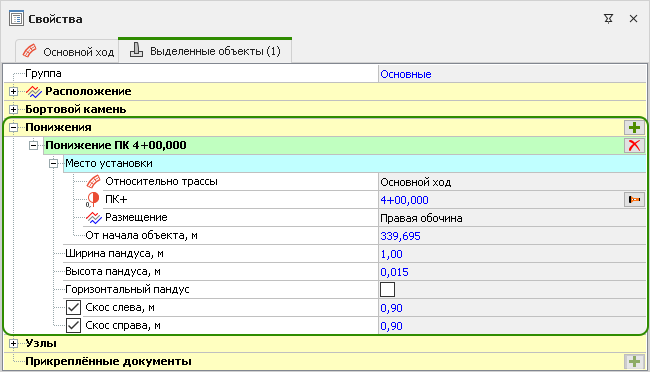Select the Скос справа, м label
Image resolution: width=650 pixels, height=372 pixels.
click(x=123, y=326)
